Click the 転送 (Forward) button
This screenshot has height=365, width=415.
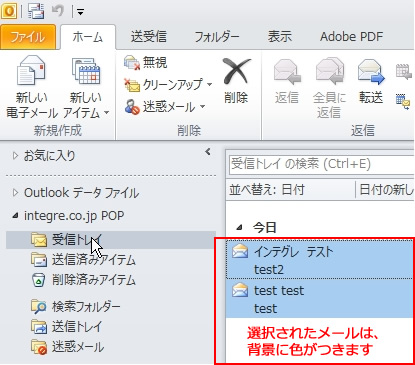click(371, 81)
